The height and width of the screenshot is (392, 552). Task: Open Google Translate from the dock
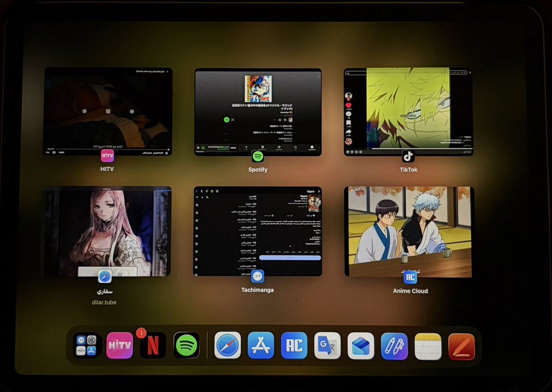pyautogui.click(x=328, y=346)
